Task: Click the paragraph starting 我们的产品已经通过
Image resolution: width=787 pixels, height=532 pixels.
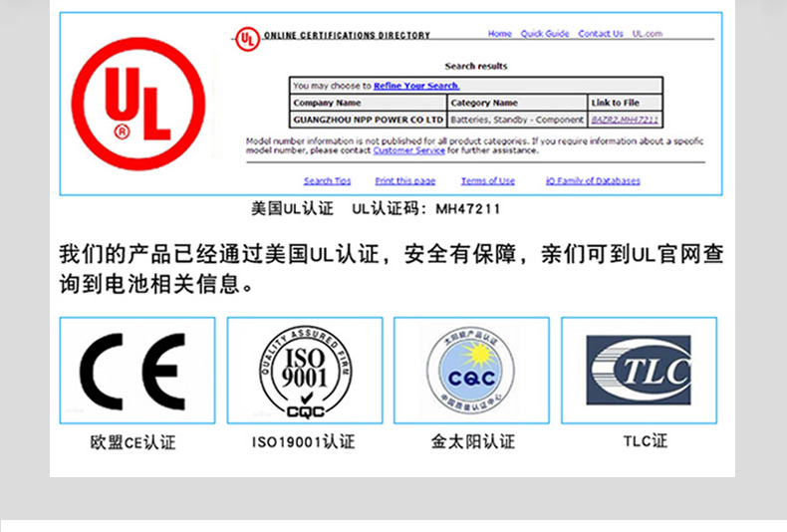Action: [x=391, y=269]
